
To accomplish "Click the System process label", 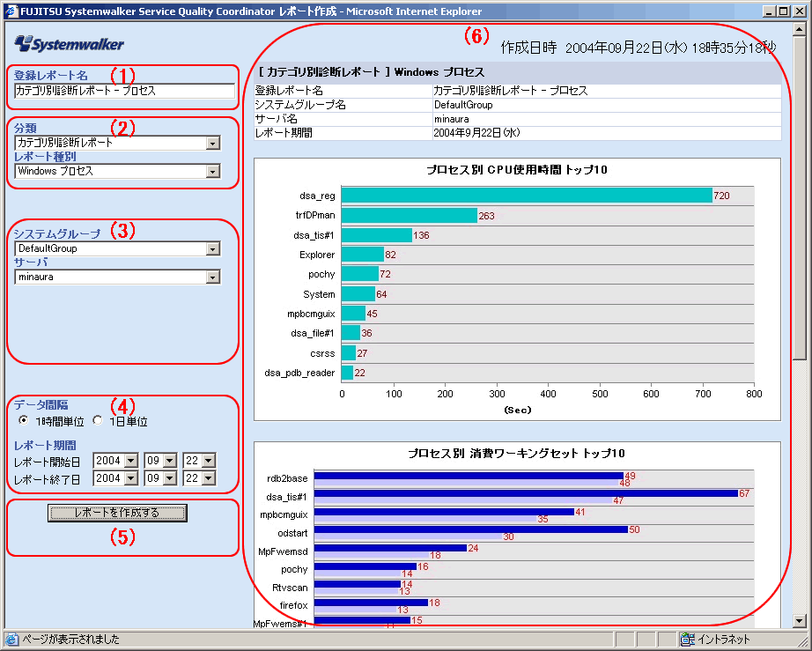I will [x=319, y=294].
